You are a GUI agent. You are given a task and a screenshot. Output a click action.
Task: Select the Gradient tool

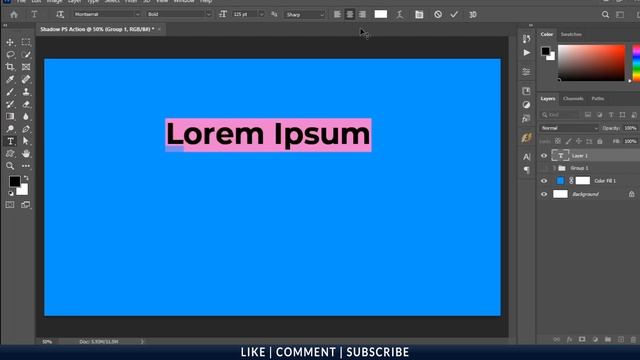(x=10, y=116)
